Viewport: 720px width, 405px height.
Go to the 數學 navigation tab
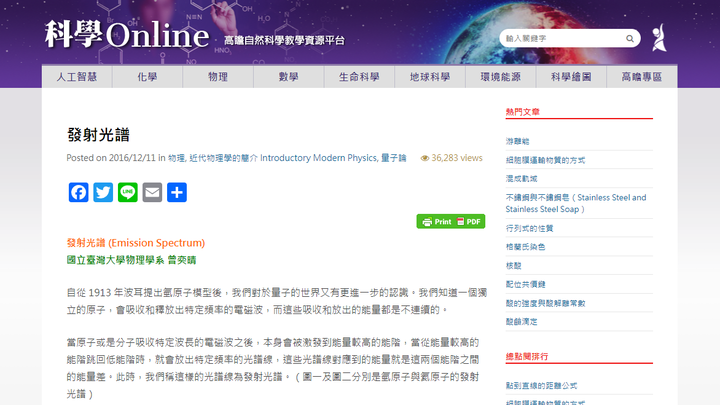pos(289,77)
